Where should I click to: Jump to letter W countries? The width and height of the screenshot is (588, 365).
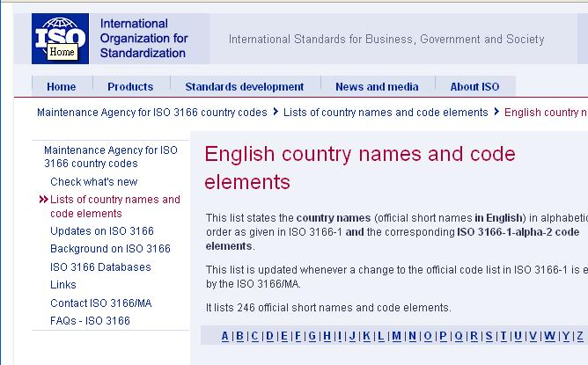pyautogui.click(x=550, y=336)
